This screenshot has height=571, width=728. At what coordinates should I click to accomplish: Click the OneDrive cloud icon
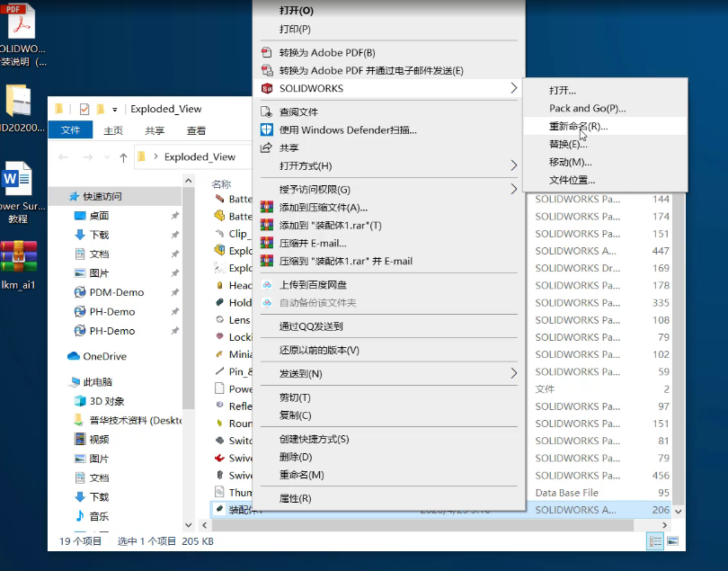pos(74,356)
